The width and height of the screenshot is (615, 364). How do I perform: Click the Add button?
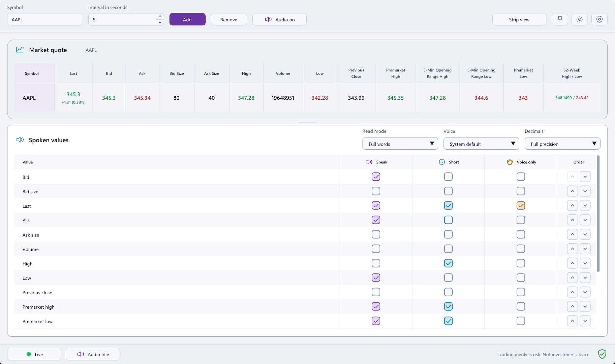[x=187, y=19]
